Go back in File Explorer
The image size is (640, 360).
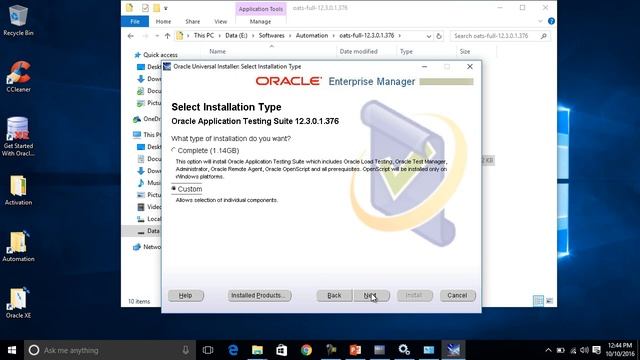point(131,36)
